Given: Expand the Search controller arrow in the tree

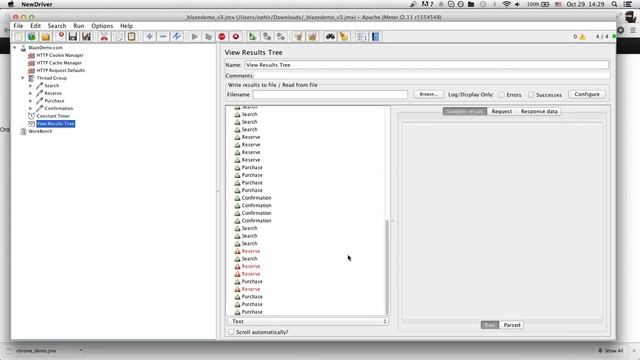Looking at the screenshot, I should (x=31, y=86).
